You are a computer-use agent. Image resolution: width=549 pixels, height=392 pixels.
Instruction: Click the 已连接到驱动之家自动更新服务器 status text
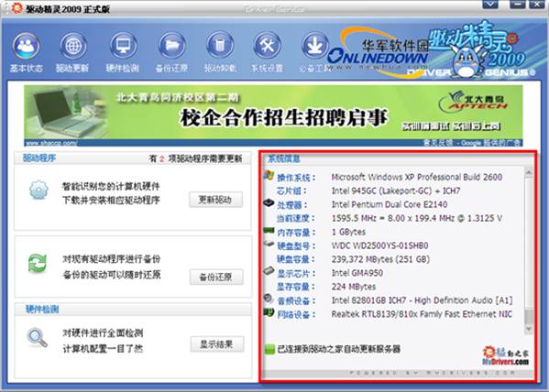tap(338, 349)
